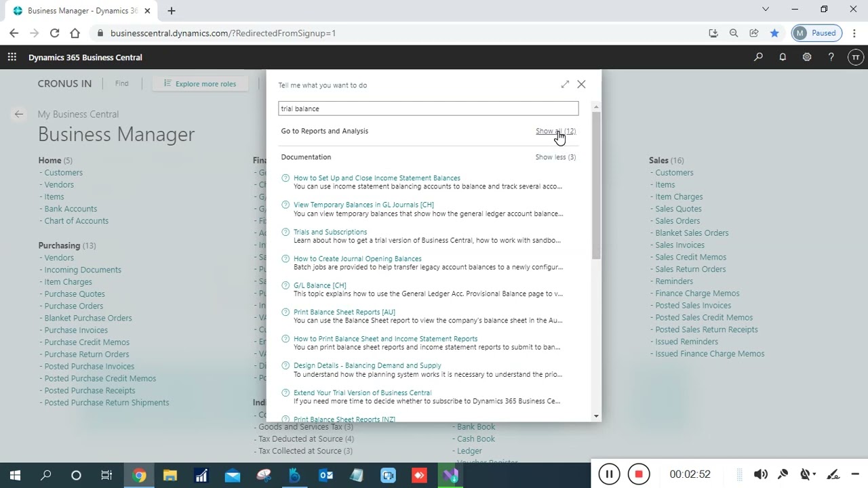Image resolution: width=868 pixels, height=488 pixels.
Task: Open Windows Start menu
Action: (x=15, y=476)
